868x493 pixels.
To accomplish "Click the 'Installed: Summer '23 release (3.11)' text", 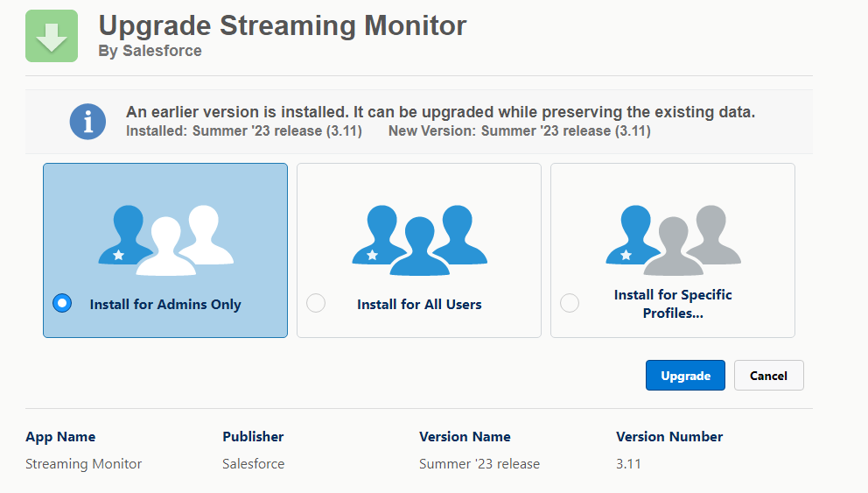I will click(244, 131).
